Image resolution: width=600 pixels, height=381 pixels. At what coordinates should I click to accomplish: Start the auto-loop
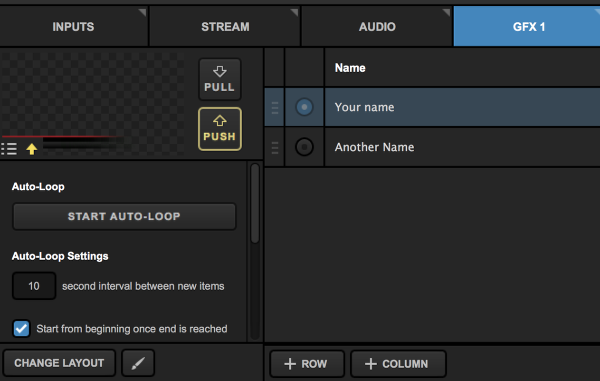(x=124, y=217)
